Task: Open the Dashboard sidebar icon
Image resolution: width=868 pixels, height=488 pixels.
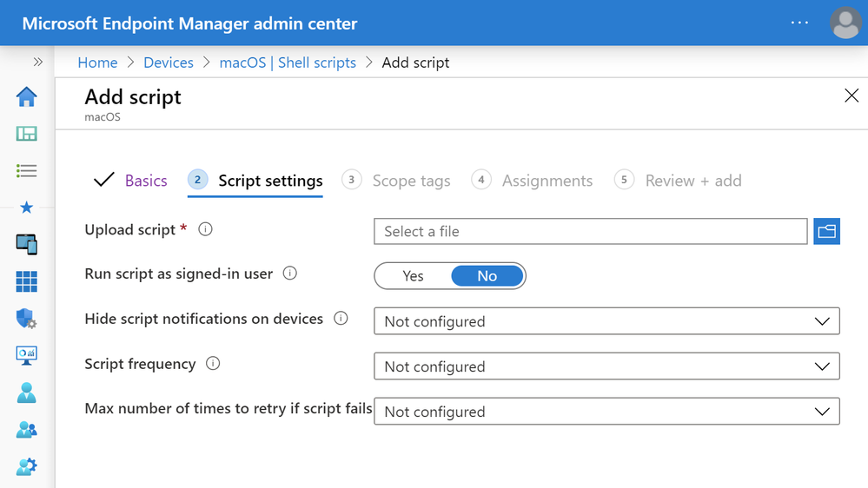Action: point(27,134)
